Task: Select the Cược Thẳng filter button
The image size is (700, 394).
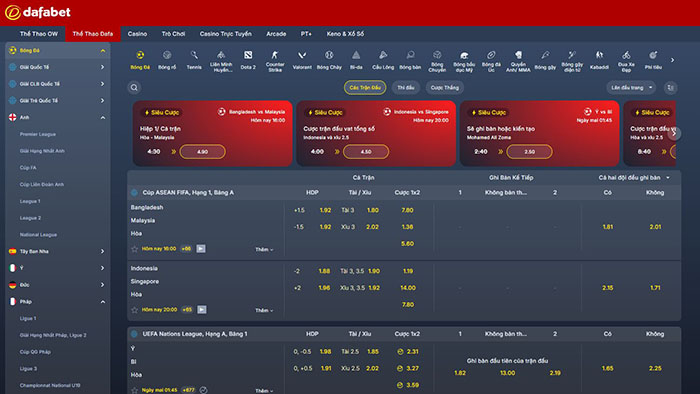Action: click(445, 87)
